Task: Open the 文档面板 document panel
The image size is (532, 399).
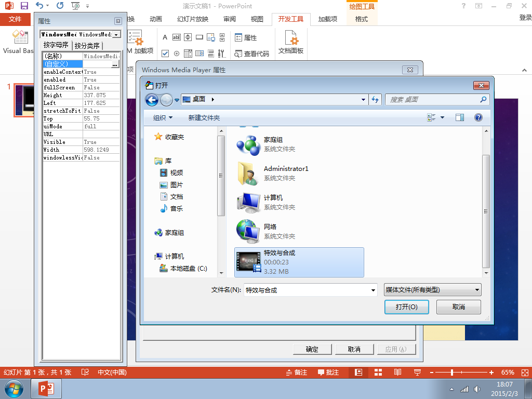Action: pyautogui.click(x=291, y=43)
